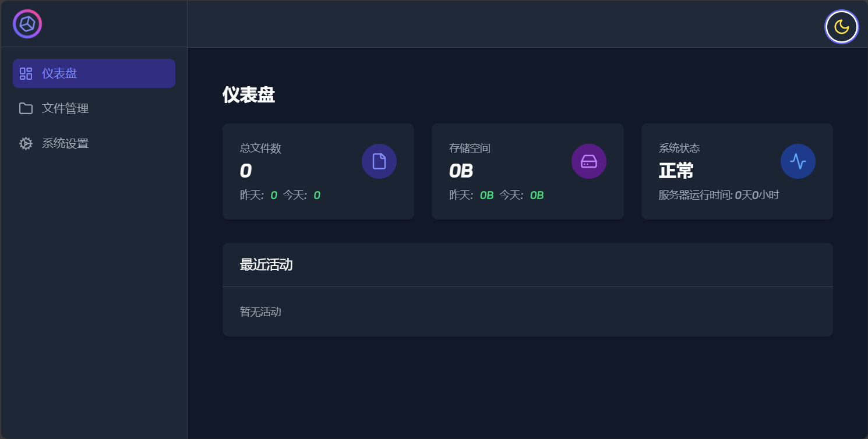
Task: Click the 正常 system status value
Action: [676, 171]
